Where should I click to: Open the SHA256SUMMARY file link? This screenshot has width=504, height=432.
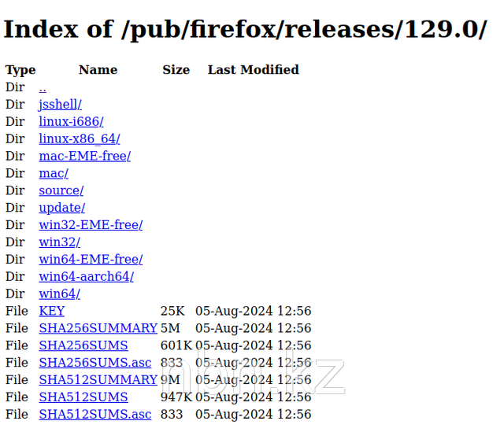(x=98, y=328)
